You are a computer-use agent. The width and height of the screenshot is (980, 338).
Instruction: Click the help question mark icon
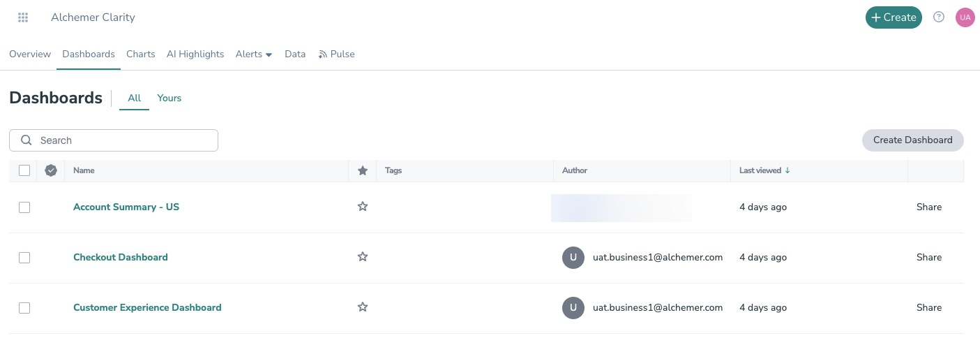coord(939,17)
